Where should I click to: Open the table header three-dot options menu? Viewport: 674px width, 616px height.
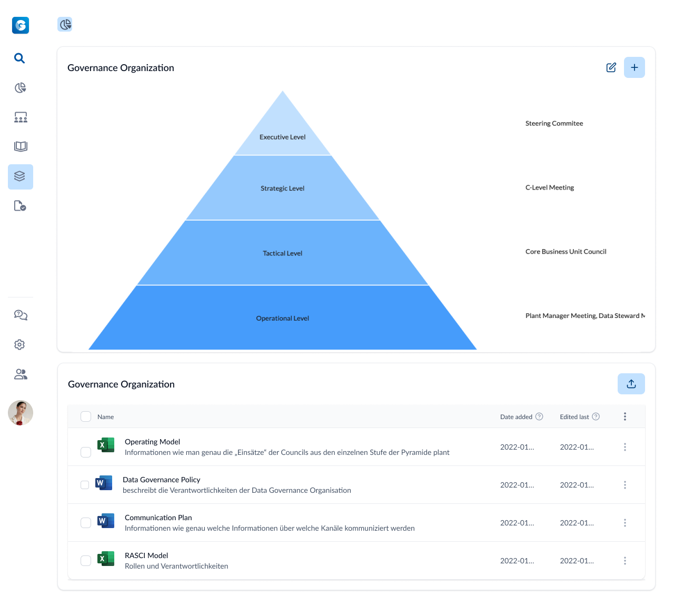click(x=625, y=416)
